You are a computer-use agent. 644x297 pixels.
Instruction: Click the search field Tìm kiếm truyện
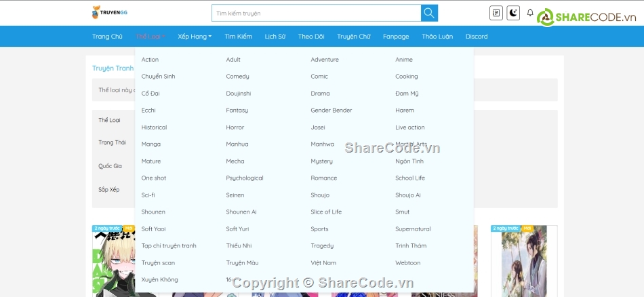click(x=316, y=13)
